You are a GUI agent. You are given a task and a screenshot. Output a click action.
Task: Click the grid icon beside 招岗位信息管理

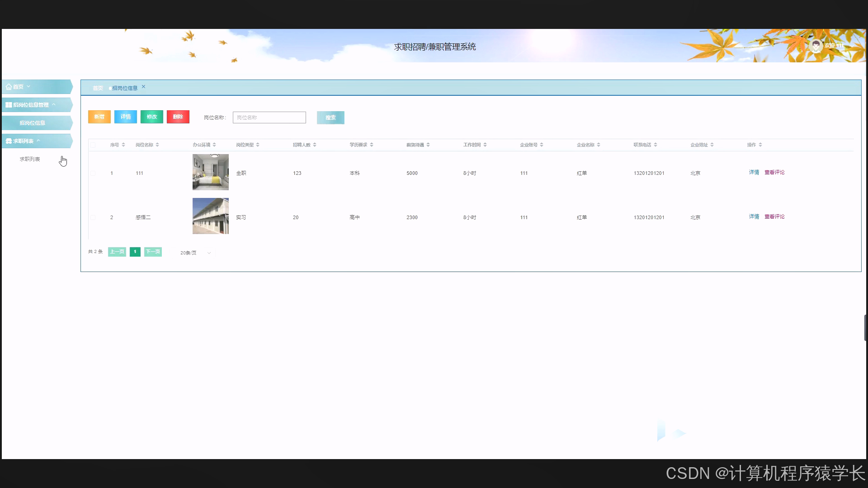pos(9,105)
